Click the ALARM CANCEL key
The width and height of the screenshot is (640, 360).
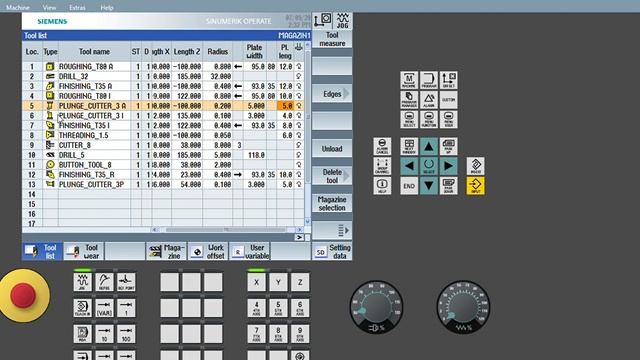point(382,146)
